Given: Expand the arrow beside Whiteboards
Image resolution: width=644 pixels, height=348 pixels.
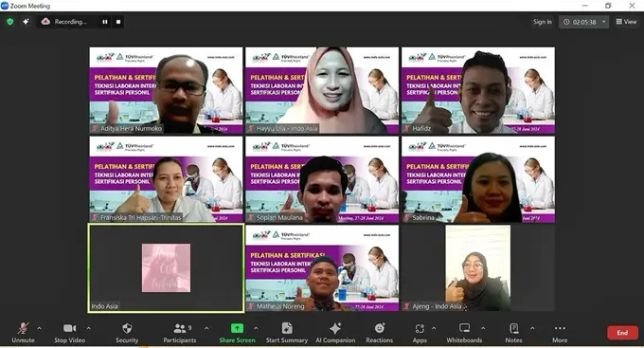Looking at the screenshot, I should 483,328.
